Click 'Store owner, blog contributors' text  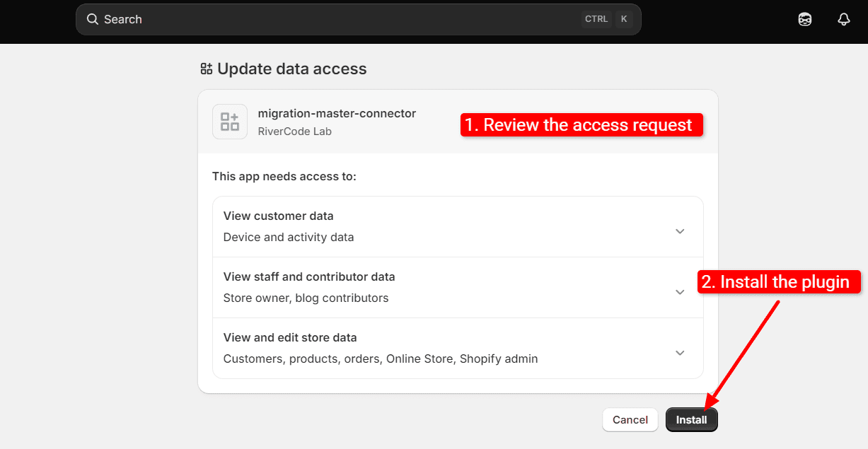306,298
